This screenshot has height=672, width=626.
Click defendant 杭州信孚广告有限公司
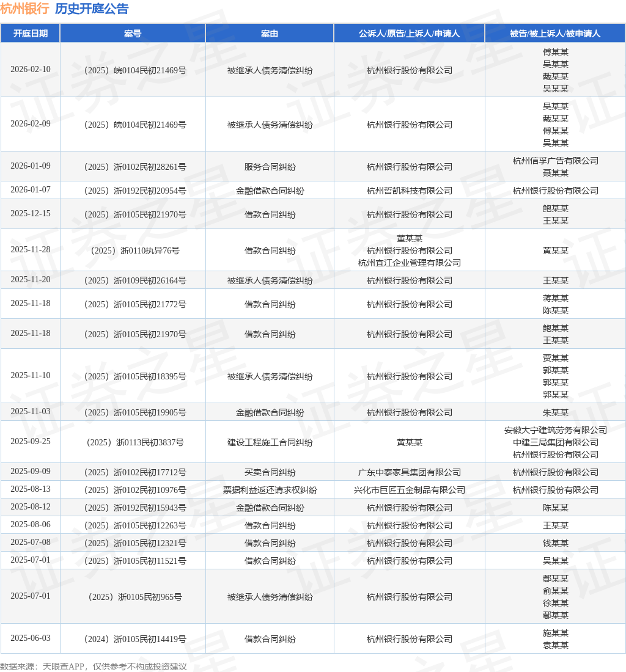[x=555, y=161]
